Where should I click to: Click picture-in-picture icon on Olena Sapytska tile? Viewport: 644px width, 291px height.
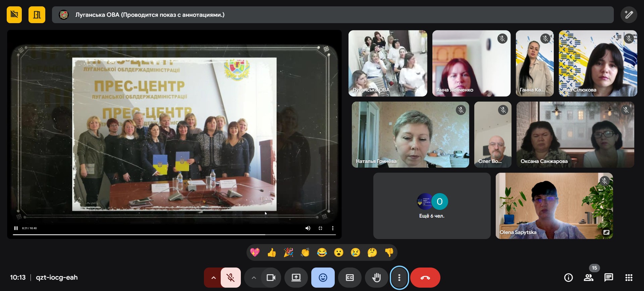606,232
